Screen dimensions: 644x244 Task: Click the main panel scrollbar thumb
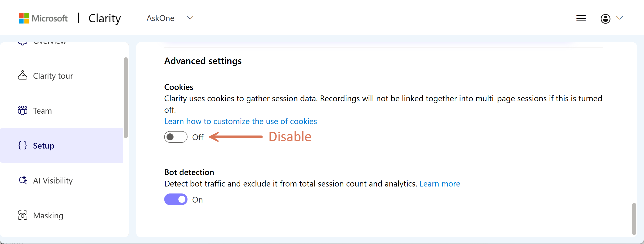tap(634, 219)
